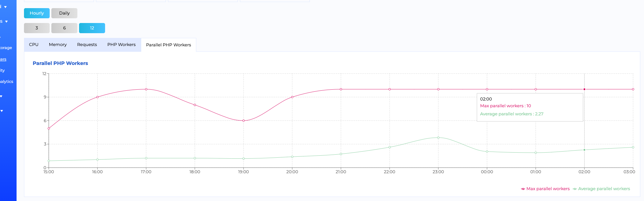Select the 12 hour range button
This screenshot has height=201, width=644.
click(92, 28)
